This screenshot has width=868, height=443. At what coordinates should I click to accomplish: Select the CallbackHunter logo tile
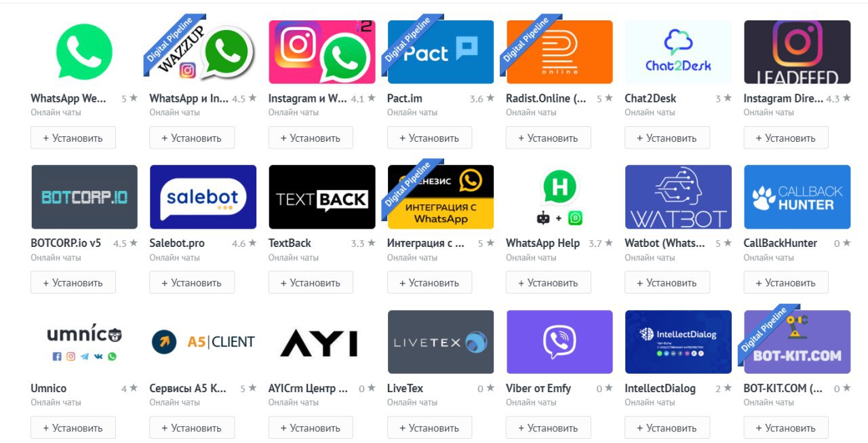coord(797,197)
